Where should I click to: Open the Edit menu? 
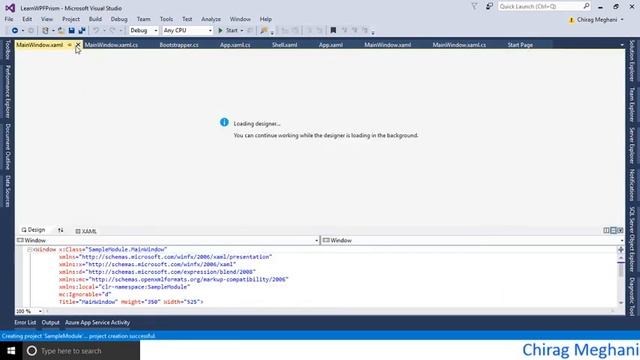27,19
